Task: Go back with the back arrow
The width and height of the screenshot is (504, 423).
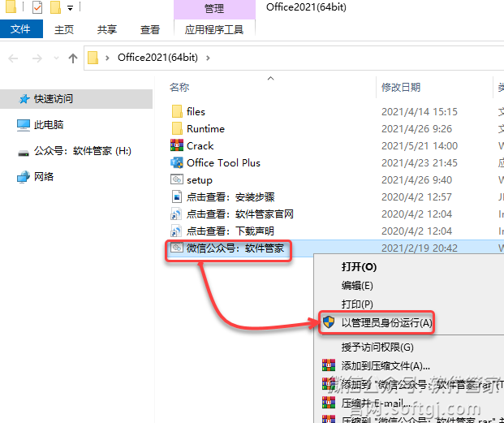Action: coord(13,58)
